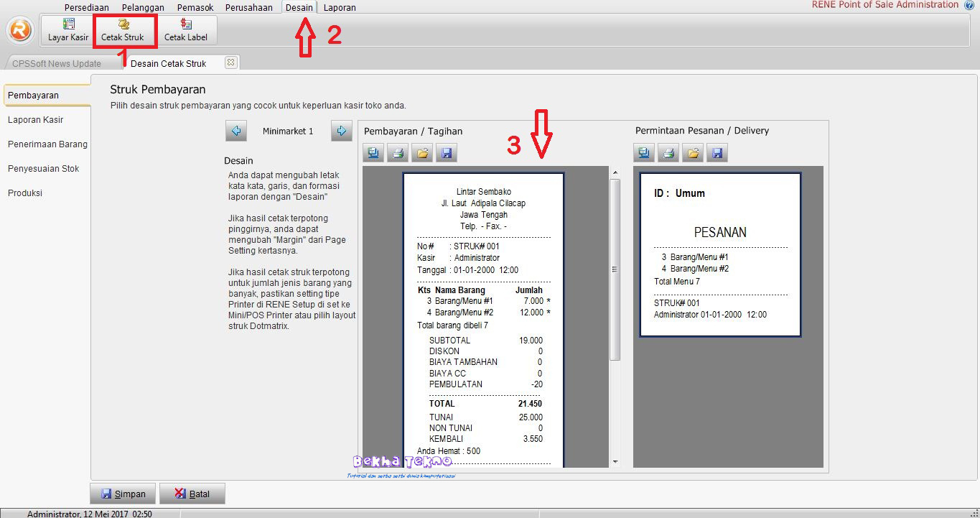Viewport: 980px width, 518px height.
Task: Click 'Pilih desain struk pembayaran' instruction text
Action: click(x=258, y=106)
